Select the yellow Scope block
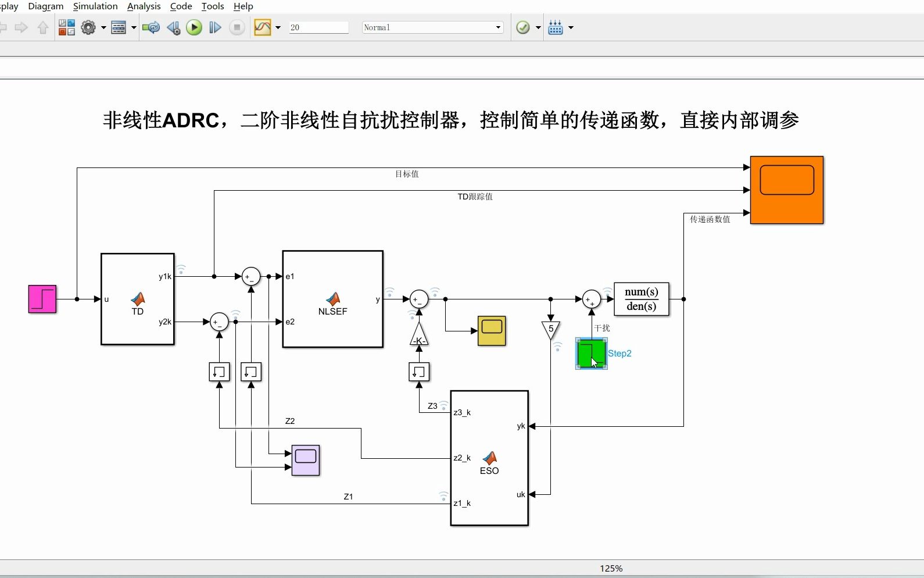The height and width of the screenshot is (578, 924). click(492, 331)
